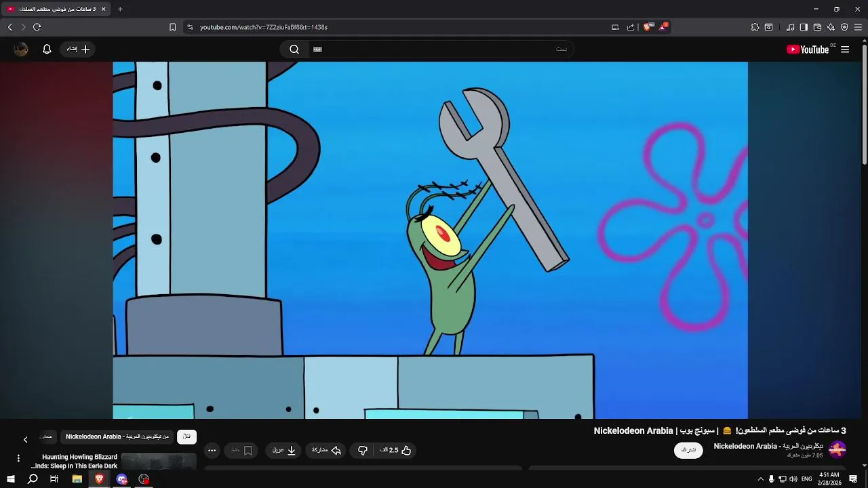Save video with bookmark button
Screen dimensions: 868x488
pos(241,450)
